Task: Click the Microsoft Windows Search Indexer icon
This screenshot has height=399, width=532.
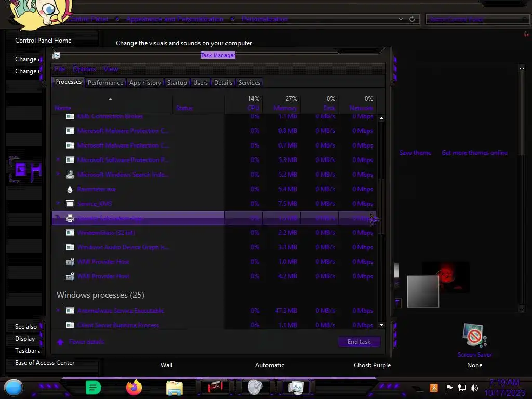Action: tap(70, 175)
